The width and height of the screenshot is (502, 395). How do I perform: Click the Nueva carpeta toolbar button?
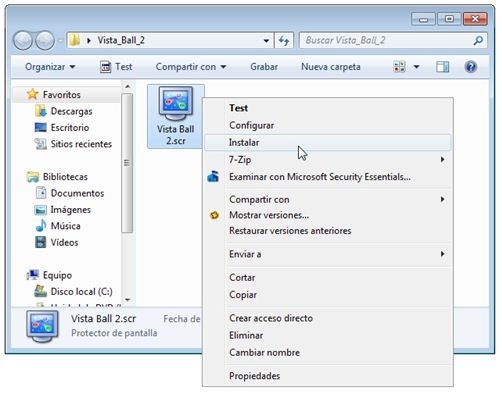331,67
